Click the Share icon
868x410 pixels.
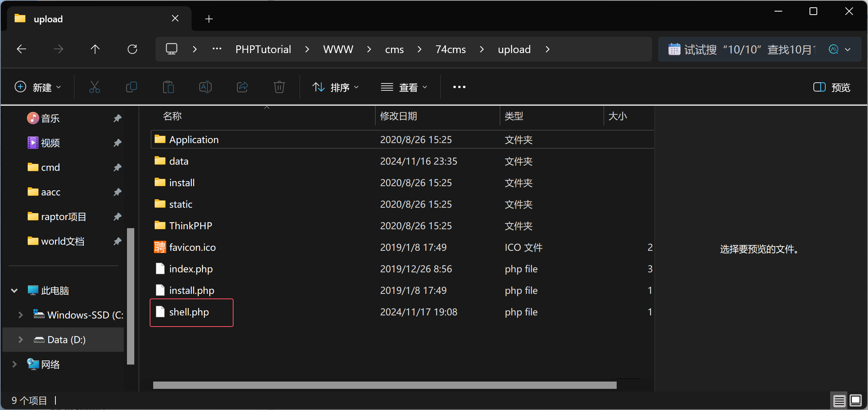tap(242, 87)
